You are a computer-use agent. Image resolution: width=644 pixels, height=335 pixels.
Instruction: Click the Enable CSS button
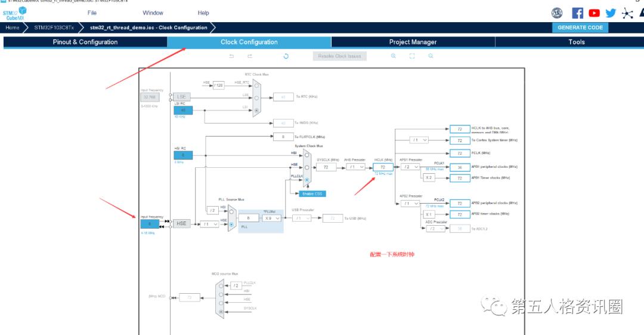click(312, 193)
